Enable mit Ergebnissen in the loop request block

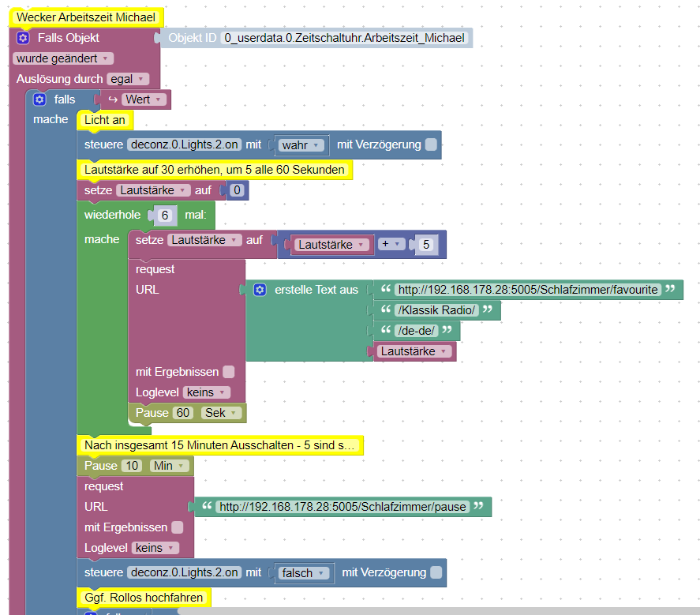229,372
